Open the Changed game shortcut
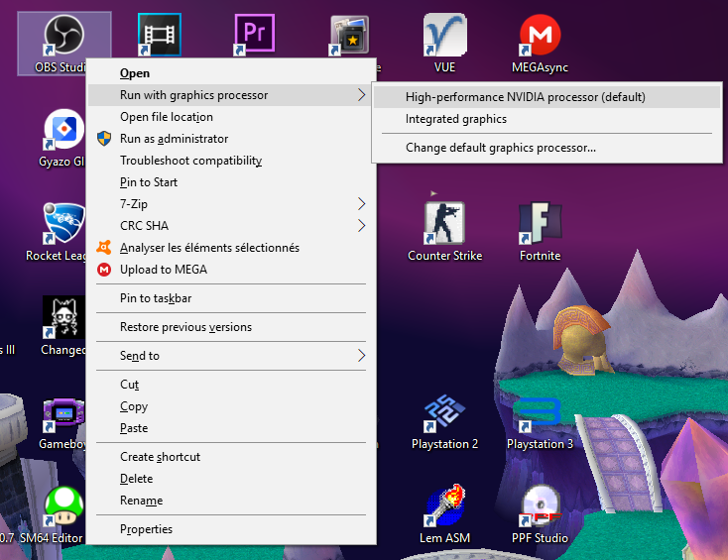Screen dimensions: 728x560 coord(63,318)
